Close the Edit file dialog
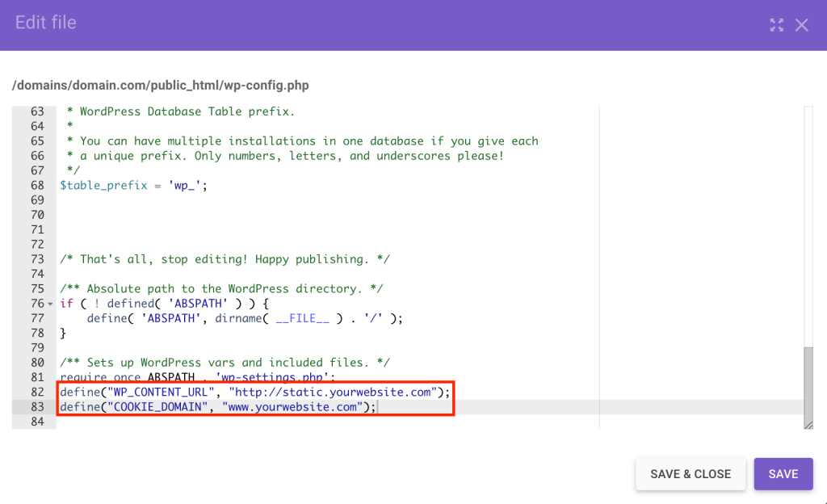 [802, 25]
